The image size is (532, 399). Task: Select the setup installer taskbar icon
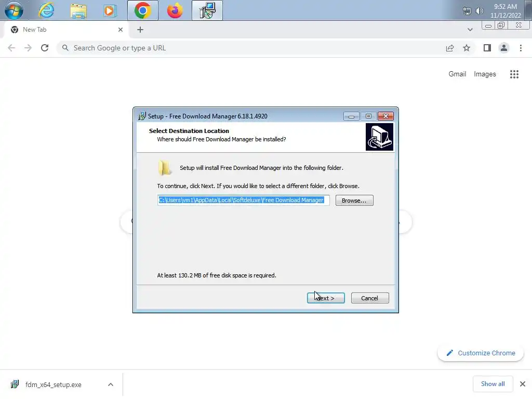[207, 10]
